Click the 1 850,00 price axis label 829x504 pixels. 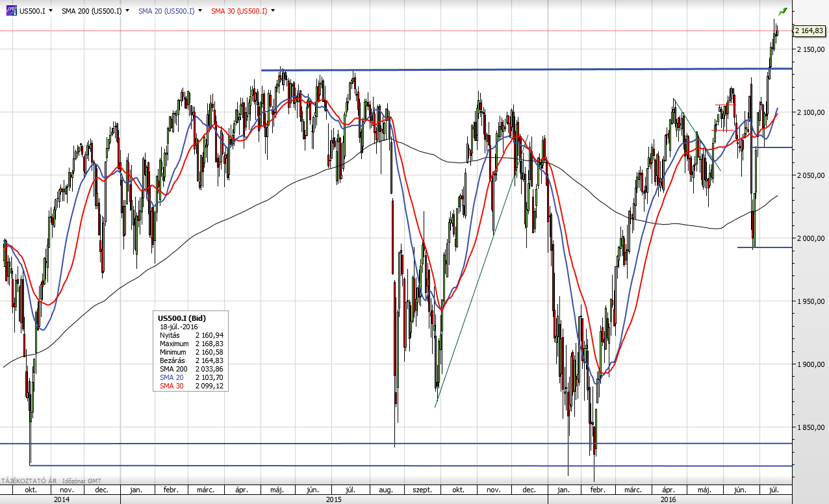[x=811, y=427]
